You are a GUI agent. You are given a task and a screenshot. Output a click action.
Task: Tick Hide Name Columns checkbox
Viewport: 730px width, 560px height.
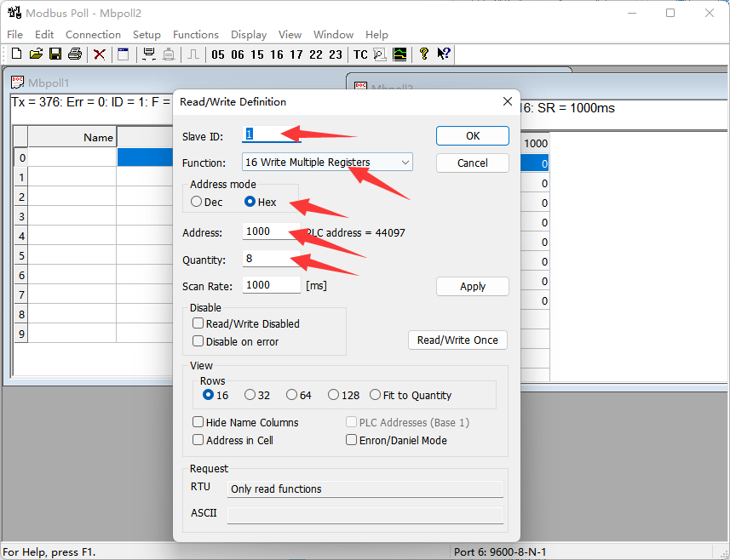198,422
